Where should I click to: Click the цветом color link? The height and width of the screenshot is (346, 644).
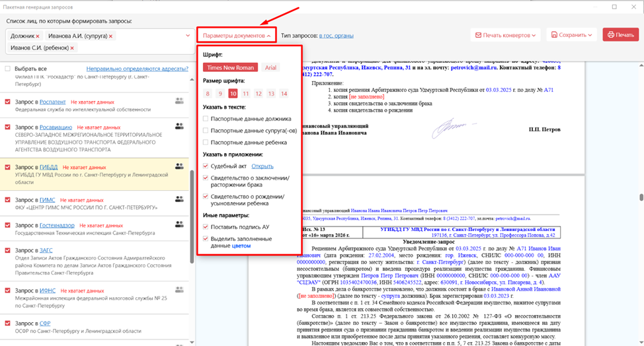click(x=241, y=246)
